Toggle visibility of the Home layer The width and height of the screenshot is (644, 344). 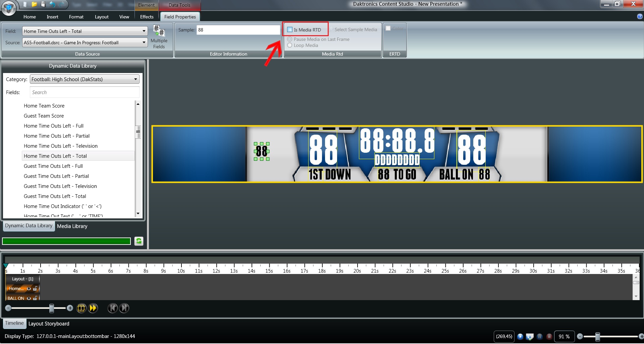pyautogui.click(x=29, y=288)
